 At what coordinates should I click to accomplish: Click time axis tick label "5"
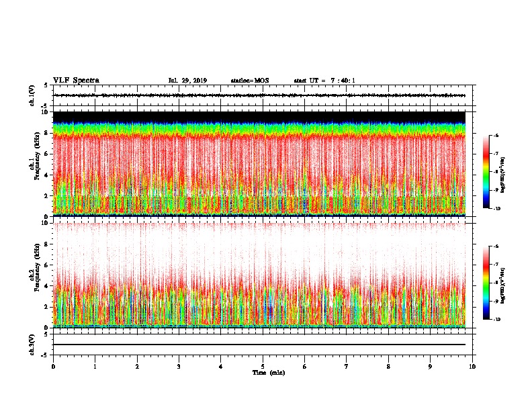click(x=263, y=367)
